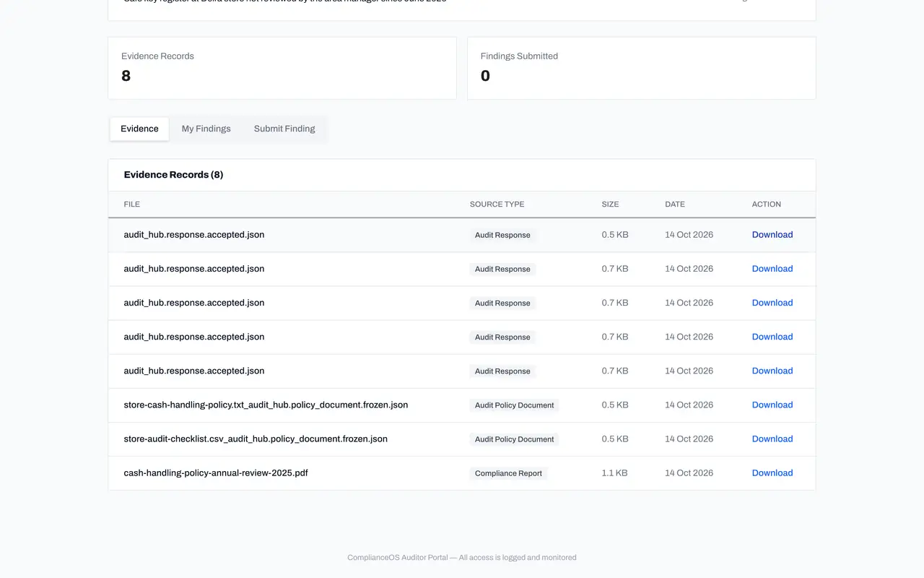Open the My Findings tab
Viewport: 924px width, 578px height.
click(x=206, y=129)
